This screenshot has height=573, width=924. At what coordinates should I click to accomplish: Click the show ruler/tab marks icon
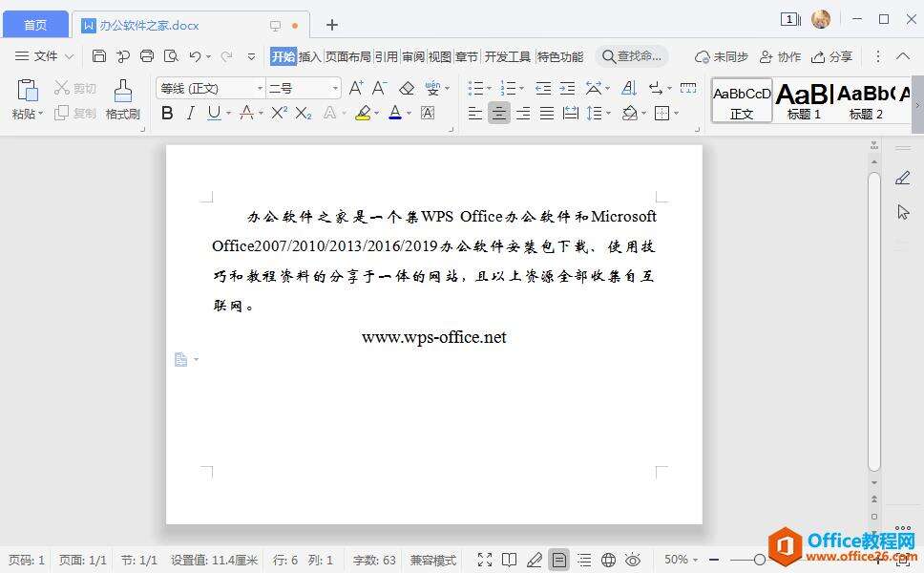click(687, 89)
